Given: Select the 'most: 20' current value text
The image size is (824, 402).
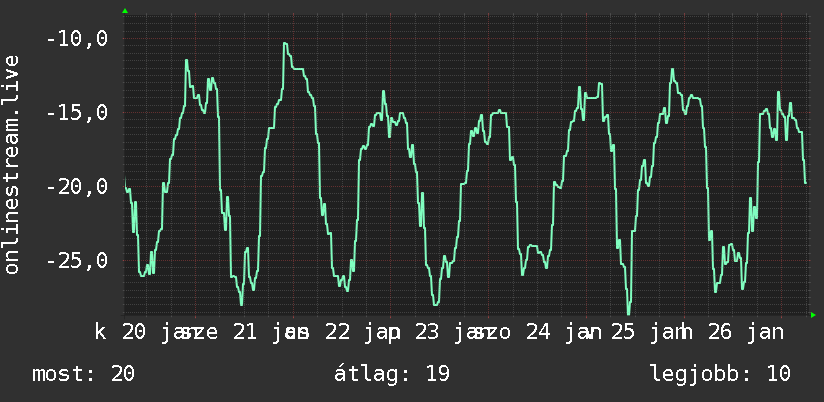Looking at the screenshot, I should [84, 374].
